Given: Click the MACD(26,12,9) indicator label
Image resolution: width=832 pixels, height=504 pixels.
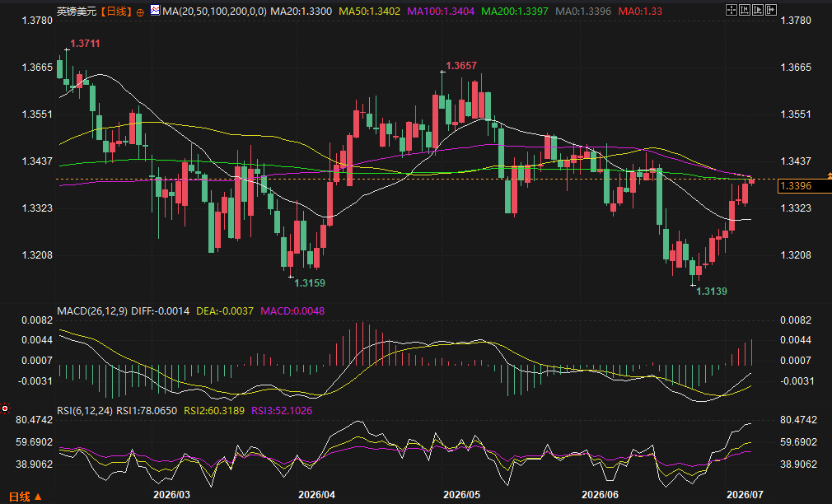Looking at the screenshot, I should click(x=91, y=311).
